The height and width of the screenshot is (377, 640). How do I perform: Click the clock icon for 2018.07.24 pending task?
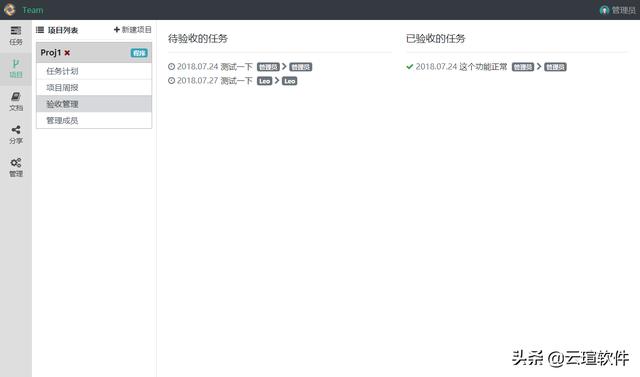171,67
